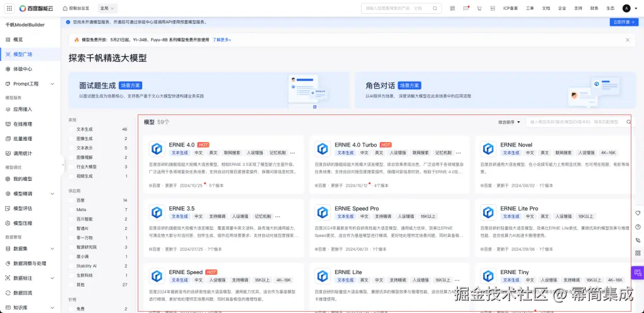This screenshot has width=644, height=313.
Task: Click the 模型压缩 sidebar icon
Action: [x=8, y=223]
